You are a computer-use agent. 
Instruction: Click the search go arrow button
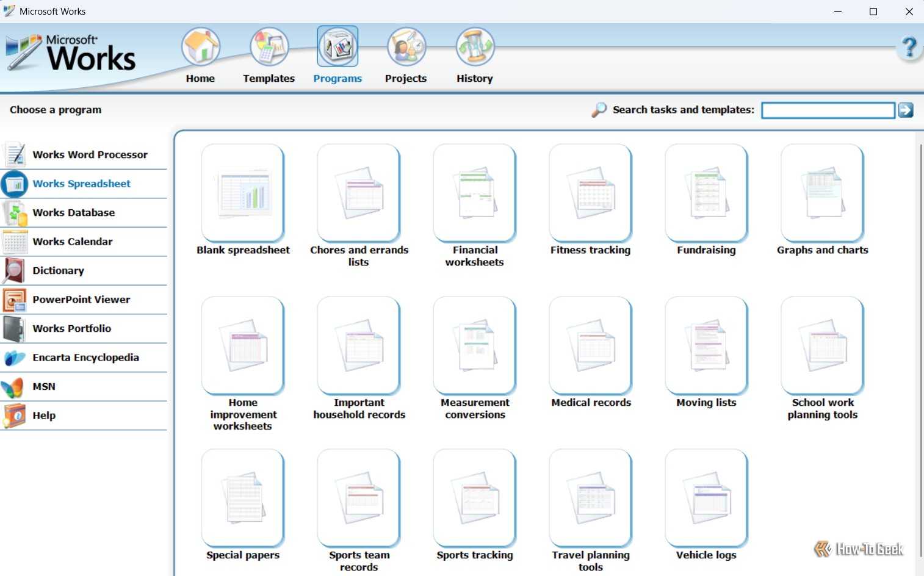point(905,110)
